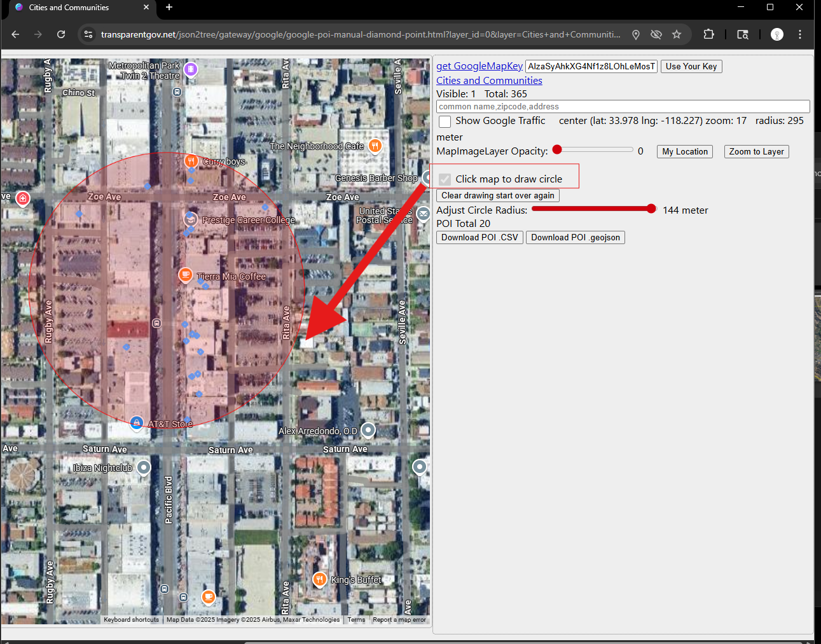
Task: Close the Cities and Communities tab
Action: pos(146,8)
